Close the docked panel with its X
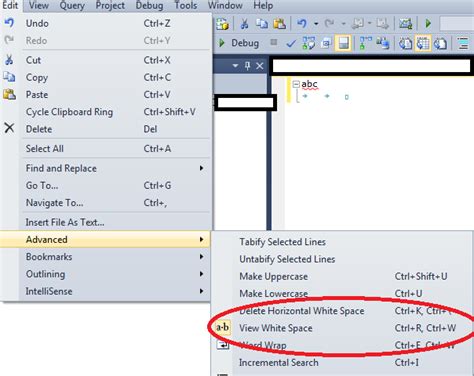The height and width of the screenshot is (376, 474). tap(260, 66)
